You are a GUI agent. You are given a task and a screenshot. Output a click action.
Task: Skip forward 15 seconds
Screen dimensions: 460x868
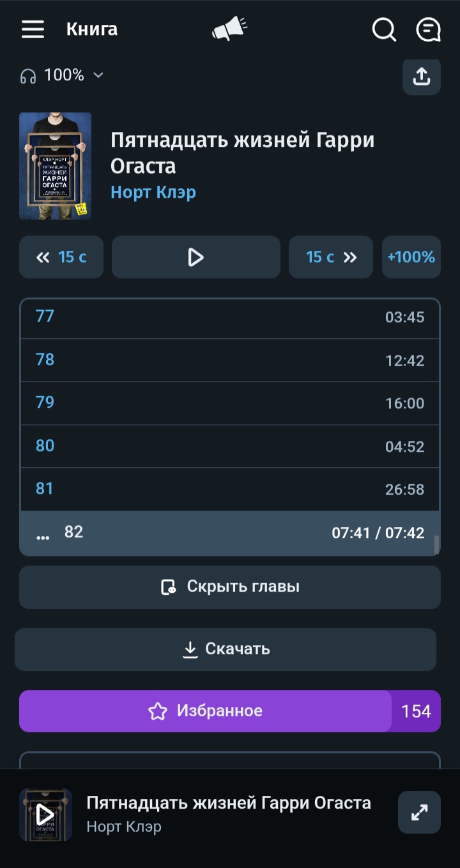[x=330, y=257]
